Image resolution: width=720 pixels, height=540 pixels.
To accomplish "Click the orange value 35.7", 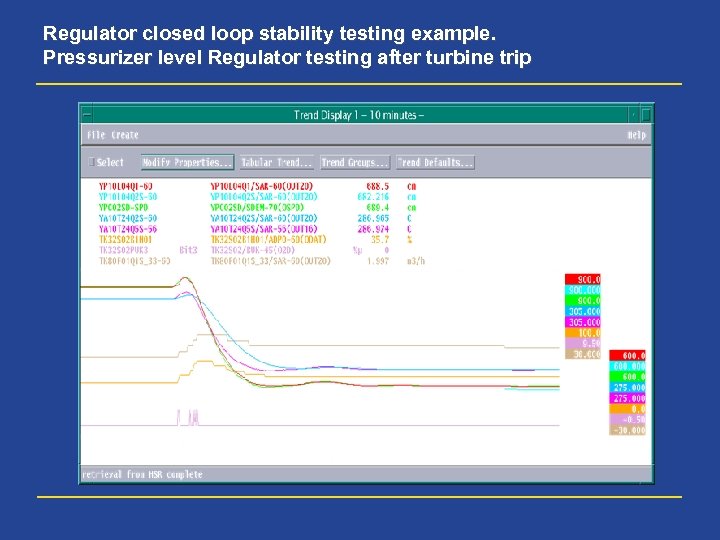I will point(380,239).
